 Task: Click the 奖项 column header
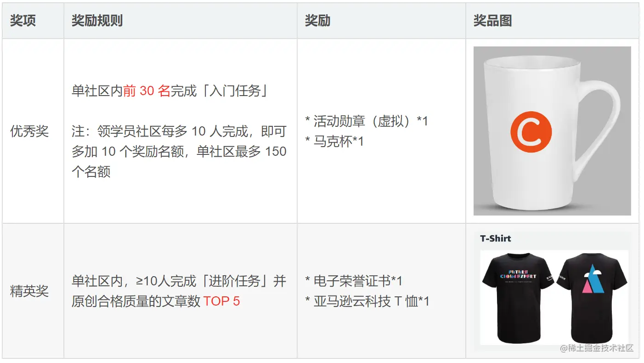pyautogui.click(x=23, y=21)
